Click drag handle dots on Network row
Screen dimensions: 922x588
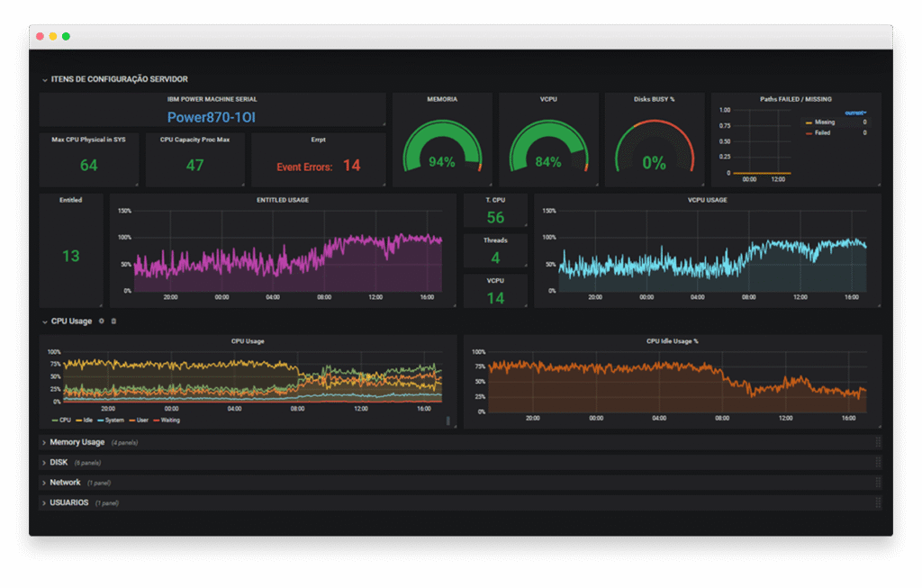click(878, 482)
